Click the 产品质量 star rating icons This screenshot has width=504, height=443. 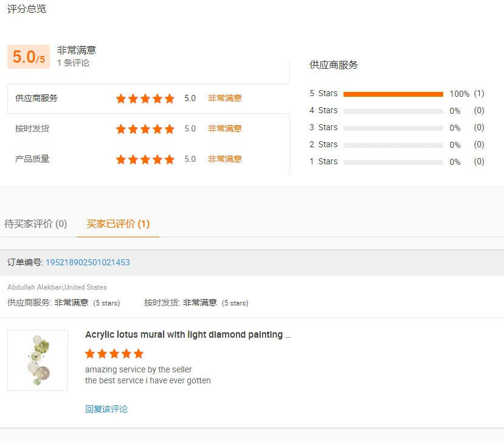coord(145,159)
